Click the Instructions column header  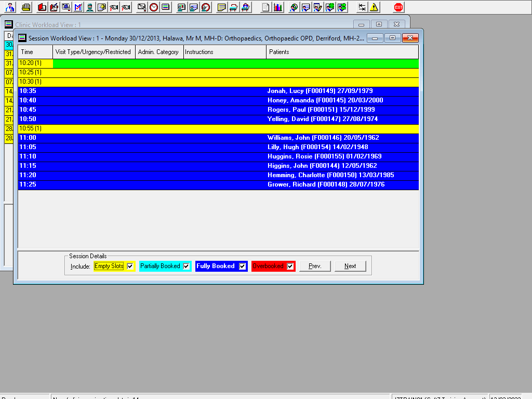225,52
